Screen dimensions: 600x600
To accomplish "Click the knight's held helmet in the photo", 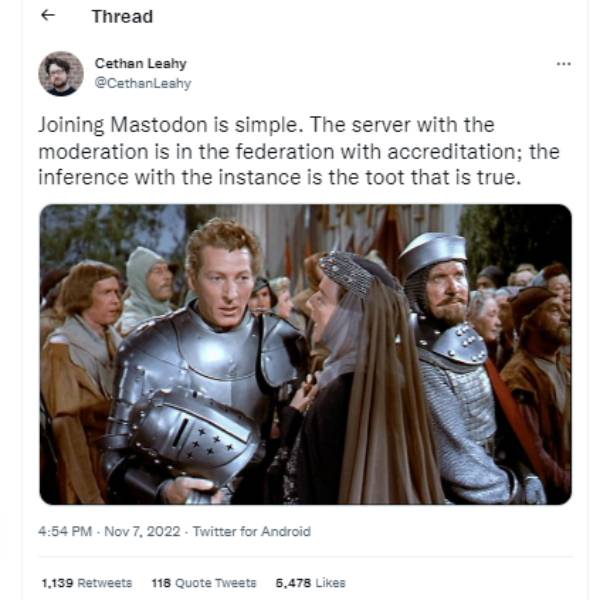I will click(x=193, y=436).
